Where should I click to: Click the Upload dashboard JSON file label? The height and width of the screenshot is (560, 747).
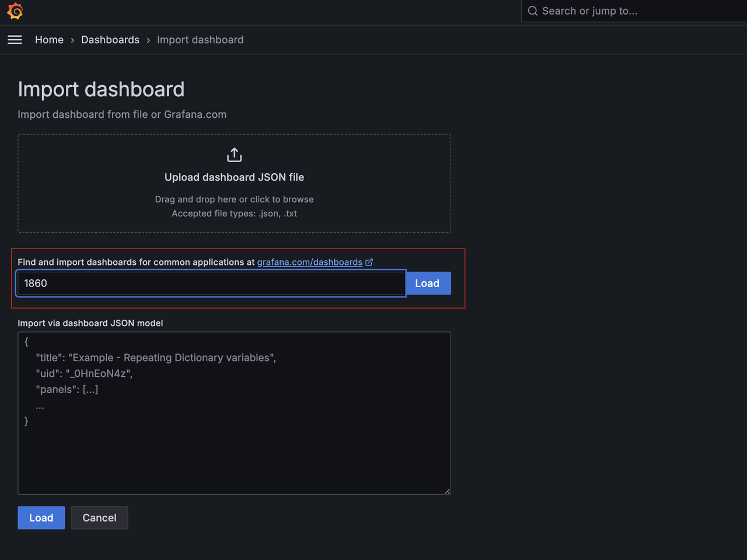point(234,177)
